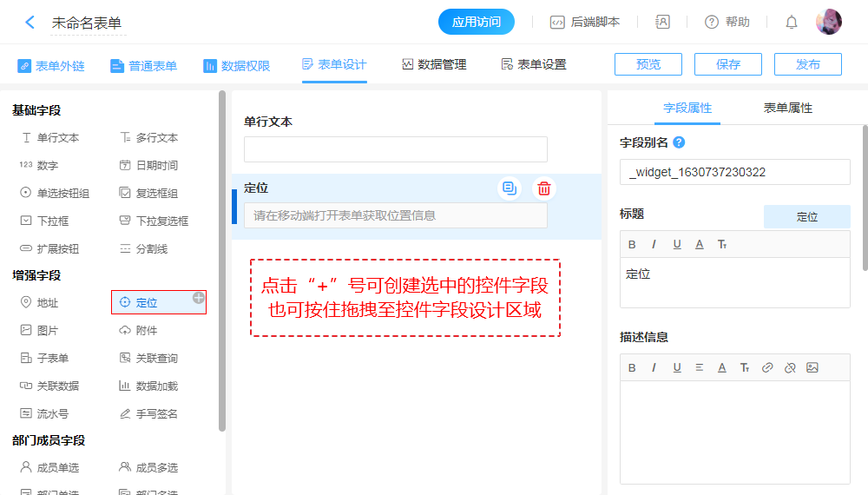Click the 字段别名 input field

coord(734,172)
